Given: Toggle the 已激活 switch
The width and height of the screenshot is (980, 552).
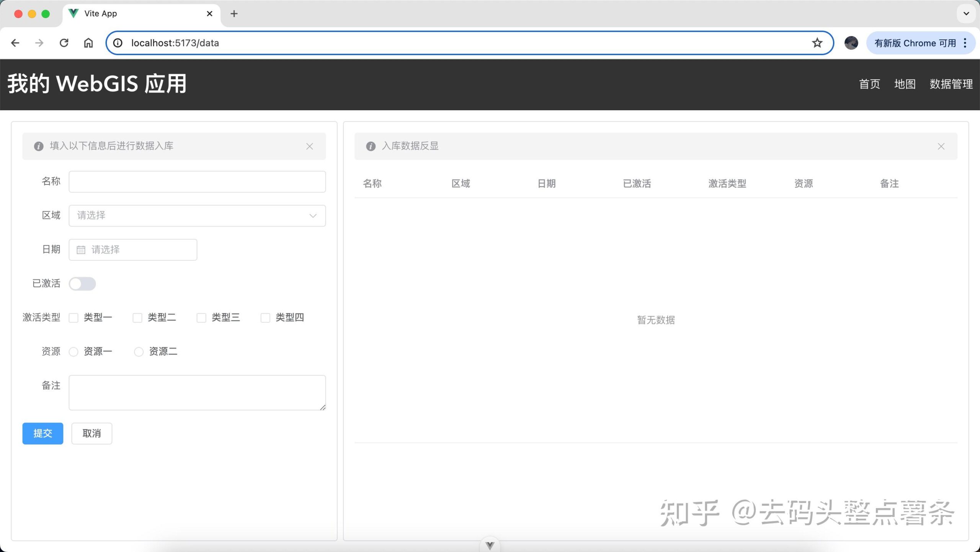Looking at the screenshot, I should pos(82,284).
